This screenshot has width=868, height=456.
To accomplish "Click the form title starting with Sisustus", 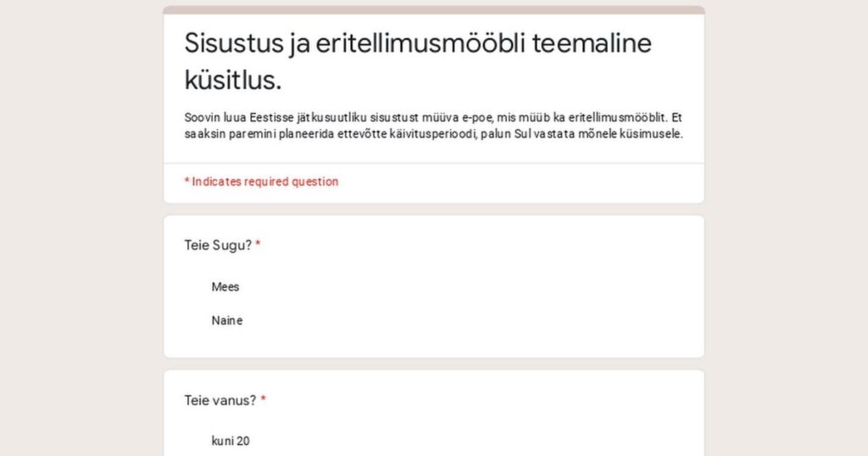I will click(x=418, y=61).
